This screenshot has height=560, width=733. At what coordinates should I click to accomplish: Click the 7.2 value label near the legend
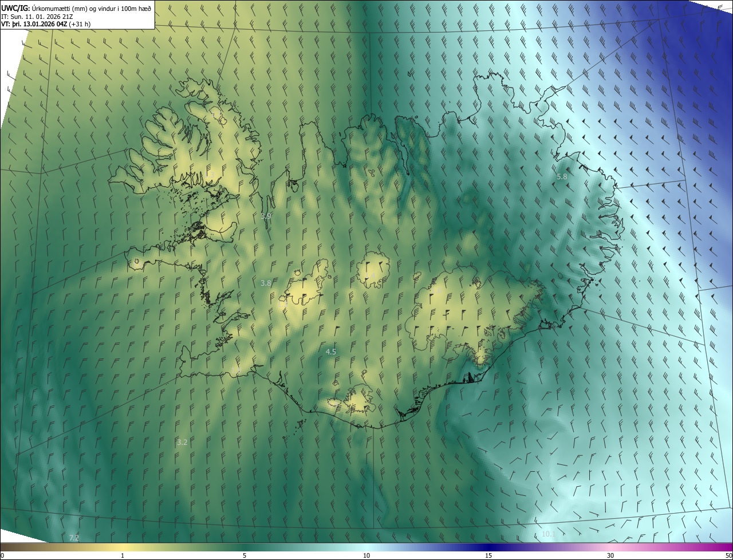click(x=74, y=538)
